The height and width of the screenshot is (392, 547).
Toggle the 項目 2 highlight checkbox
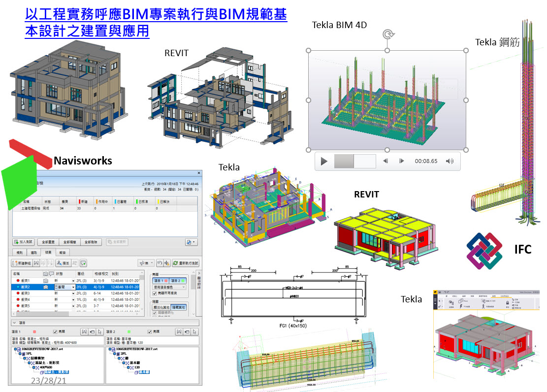[x=150, y=331]
